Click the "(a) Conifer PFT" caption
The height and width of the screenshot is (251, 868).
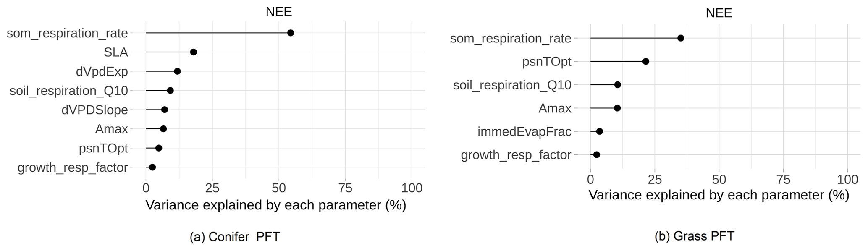click(x=234, y=237)
